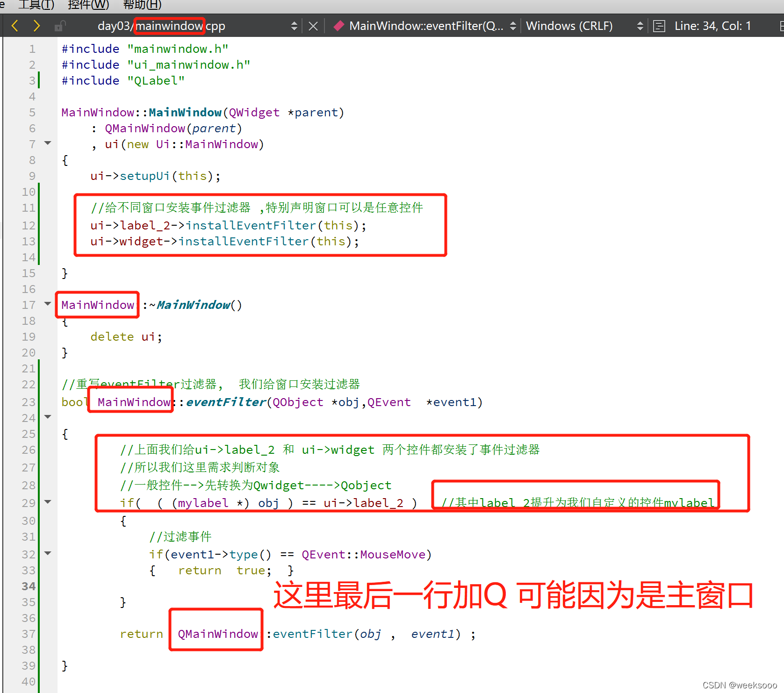The image size is (784, 693).
Task: Click the pink diamond function icon
Action: pyautogui.click(x=339, y=26)
